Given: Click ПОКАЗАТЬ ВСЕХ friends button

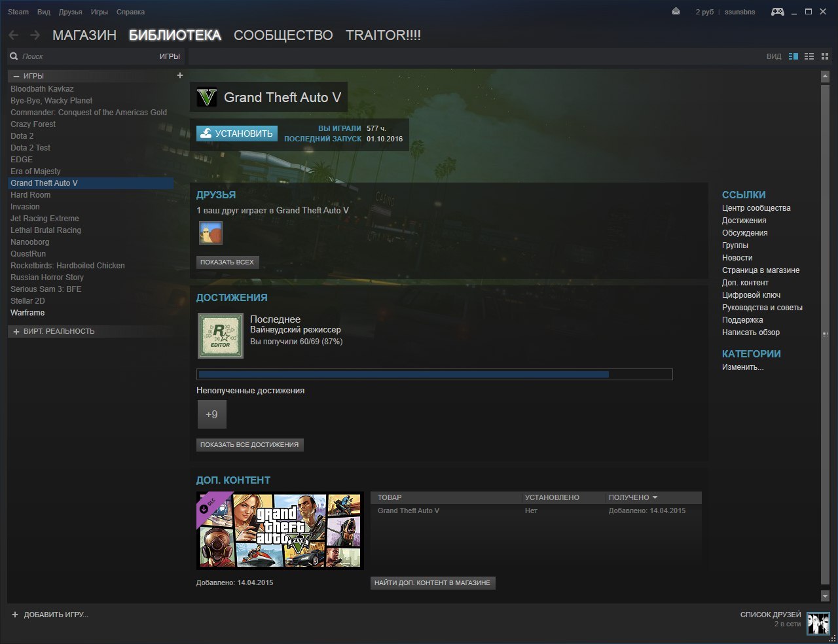Looking at the screenshot, I should 227,262.
